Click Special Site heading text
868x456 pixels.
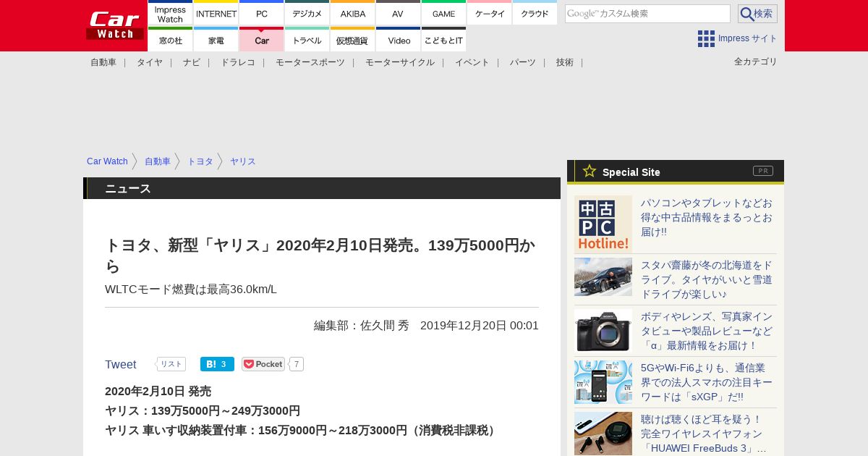pyautogui.click(x=631, y=172)
